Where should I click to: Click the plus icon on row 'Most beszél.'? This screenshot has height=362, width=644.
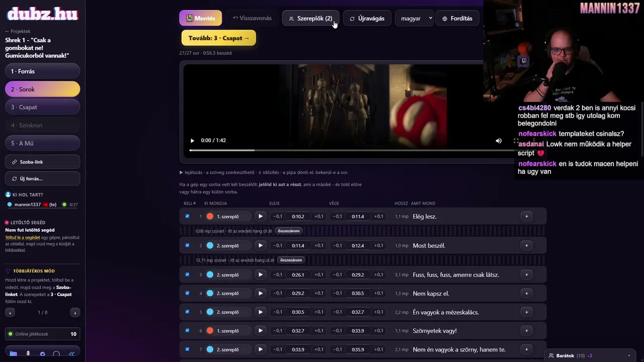coord(526,245)
